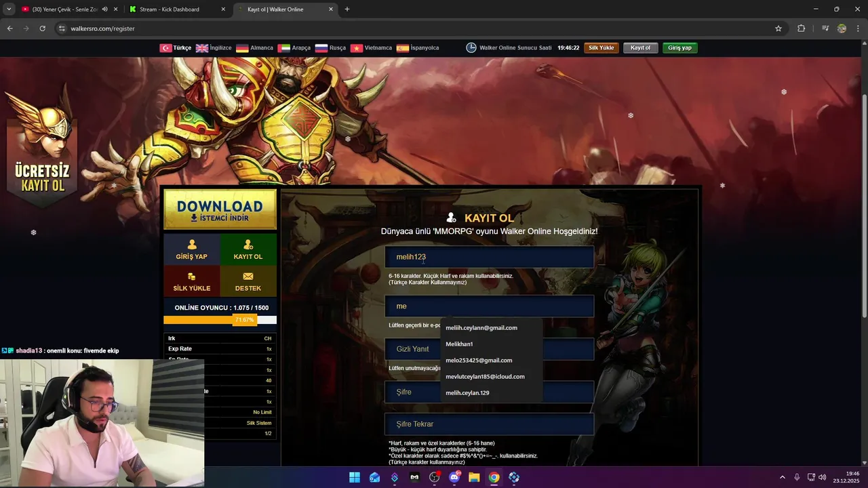Click the orange Silk Yükle top button

601,48
